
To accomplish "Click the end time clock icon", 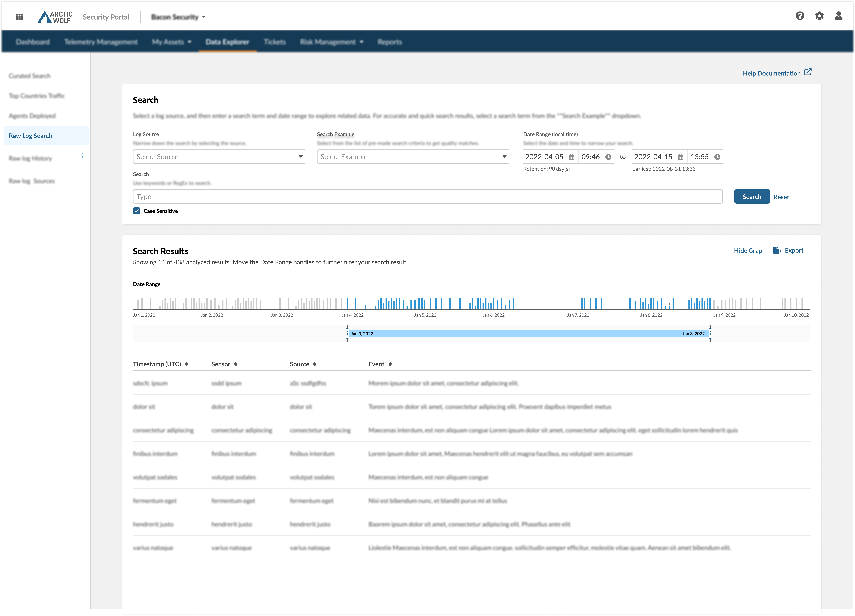I will [717, 157].
